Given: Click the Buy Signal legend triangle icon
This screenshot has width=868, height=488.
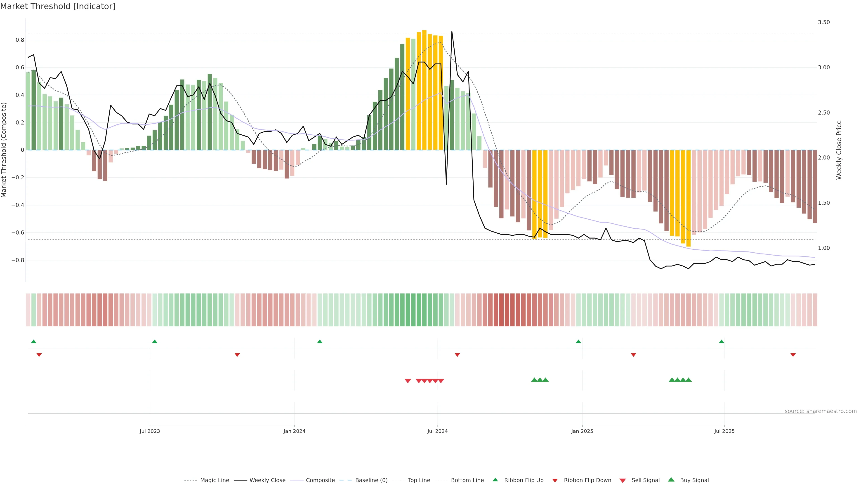Looking at the screenshot, I should click(671, 480).
